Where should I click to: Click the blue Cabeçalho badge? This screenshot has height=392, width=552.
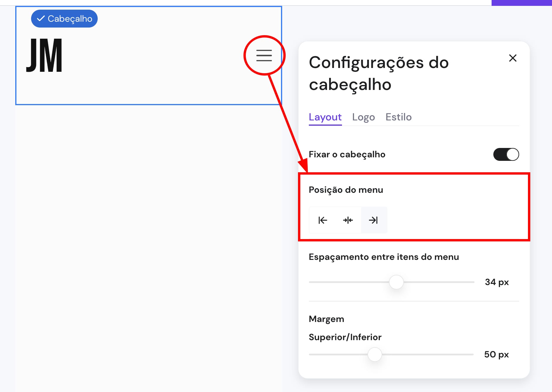(x=64, y=18)
